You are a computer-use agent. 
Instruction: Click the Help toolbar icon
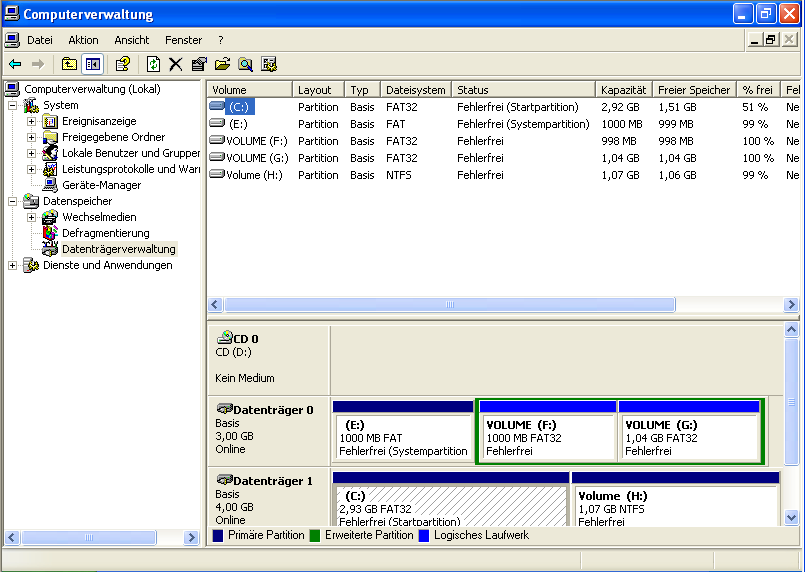point(123,64)
